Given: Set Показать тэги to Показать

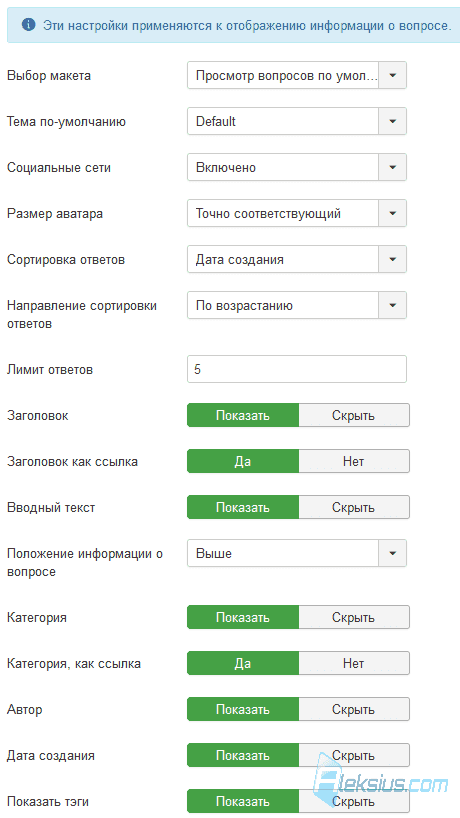Looking at the screenshot, I should [243, 801].
